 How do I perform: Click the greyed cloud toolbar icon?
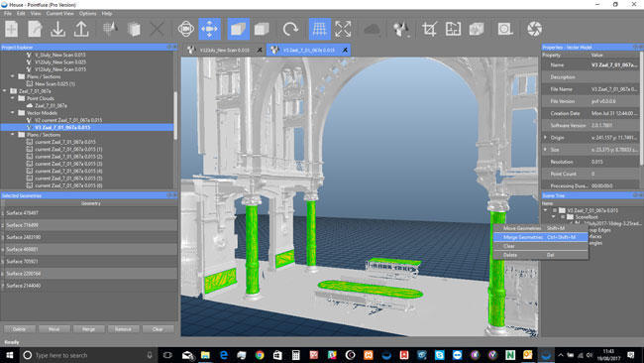[x=373, y=29]
